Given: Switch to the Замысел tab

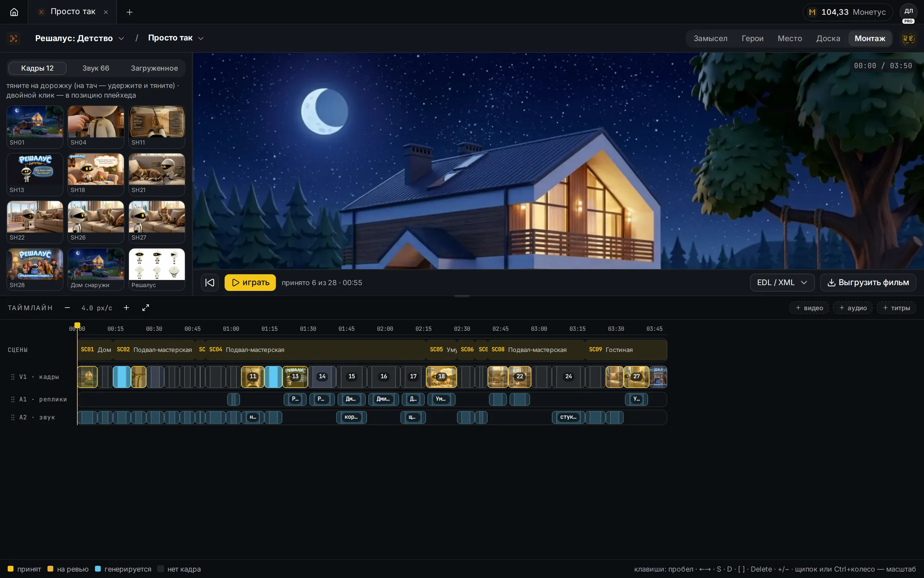Looking at the screenshot, I should pos(710,38).
